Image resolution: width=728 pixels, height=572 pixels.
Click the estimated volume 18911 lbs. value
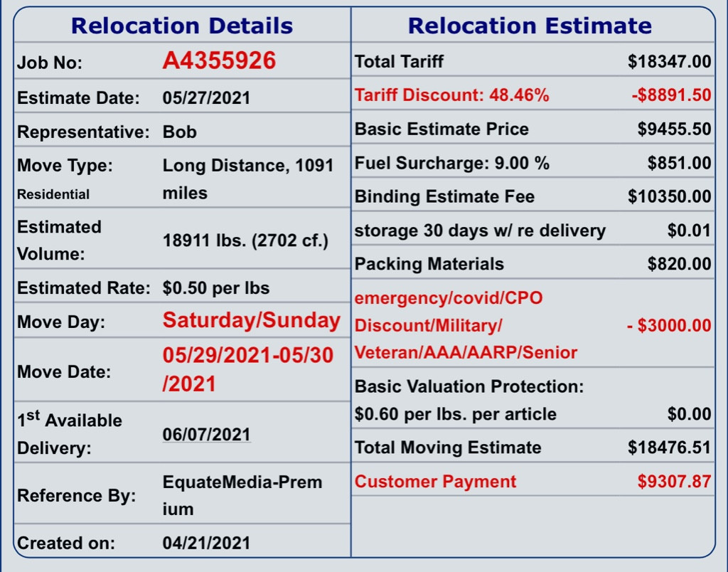tap(245, 241)
